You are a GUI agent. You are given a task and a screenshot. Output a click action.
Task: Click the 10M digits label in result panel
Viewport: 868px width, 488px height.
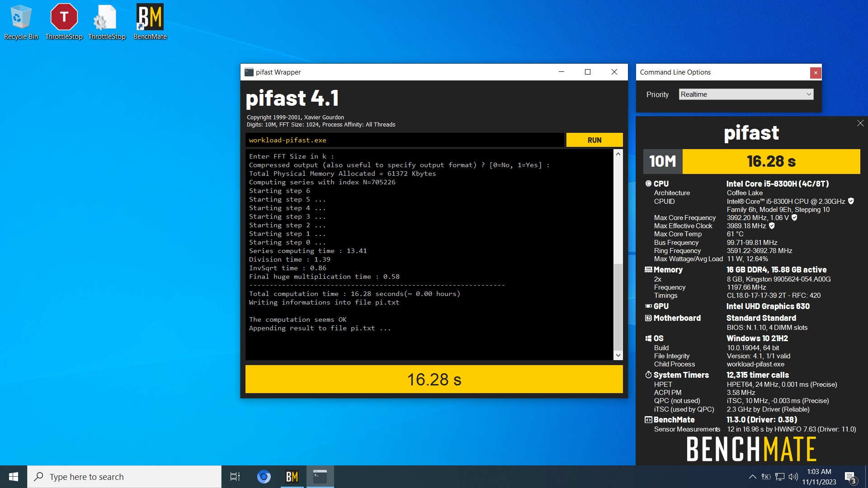[663, 161]
